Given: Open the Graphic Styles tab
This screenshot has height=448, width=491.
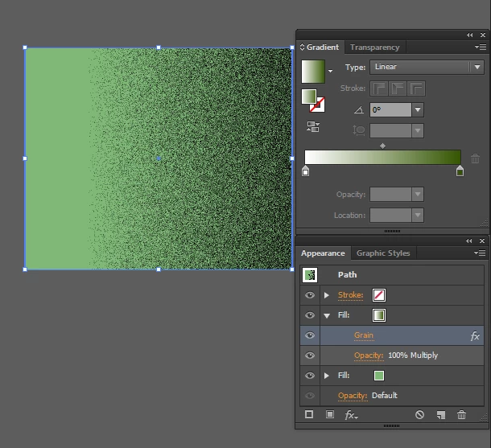Looking at the screenshot, I should point(383,253).
